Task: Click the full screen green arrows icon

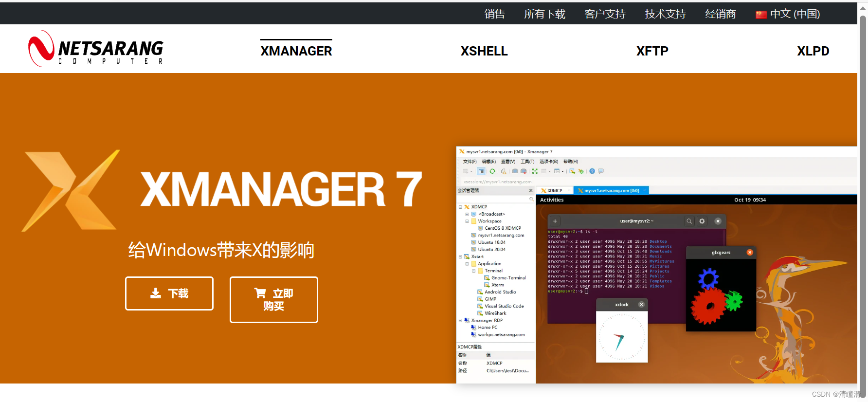Action: tap(535, 171)
